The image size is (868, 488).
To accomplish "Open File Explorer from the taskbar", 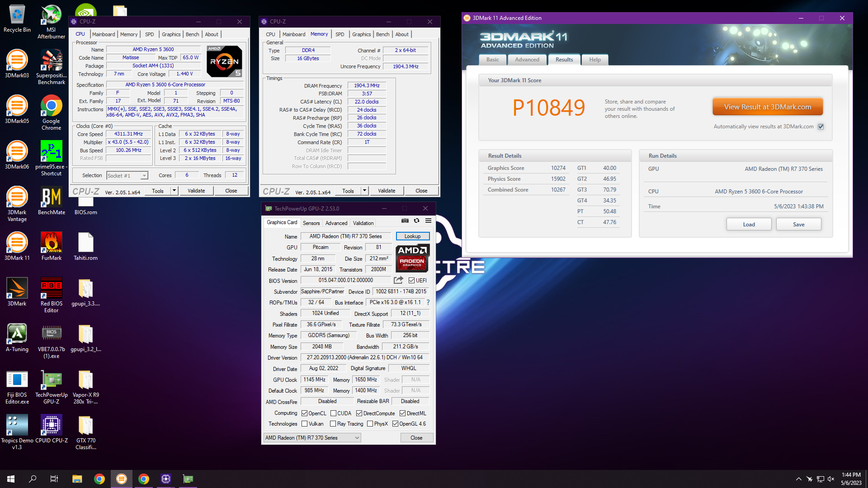I will coord(77,479).
